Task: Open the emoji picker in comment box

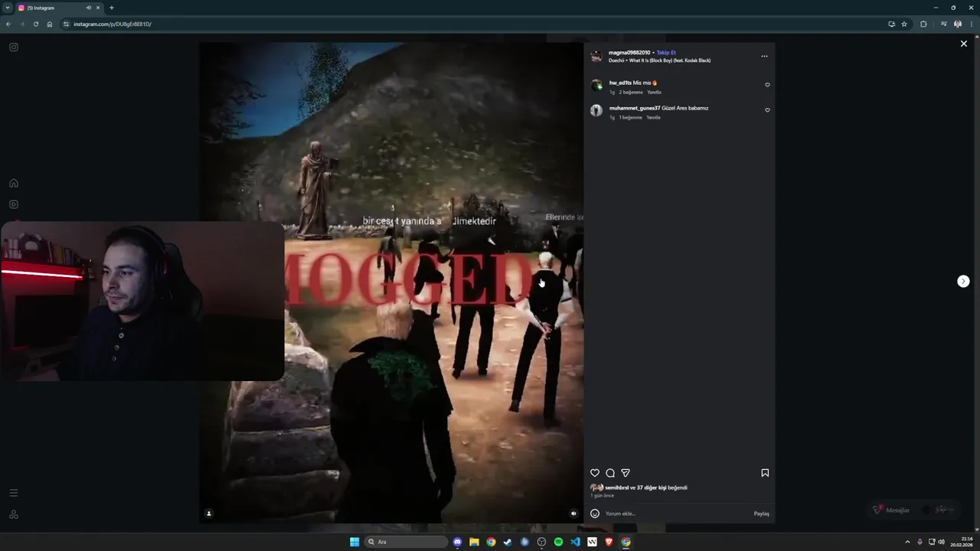Action: (x=595, y=514)
